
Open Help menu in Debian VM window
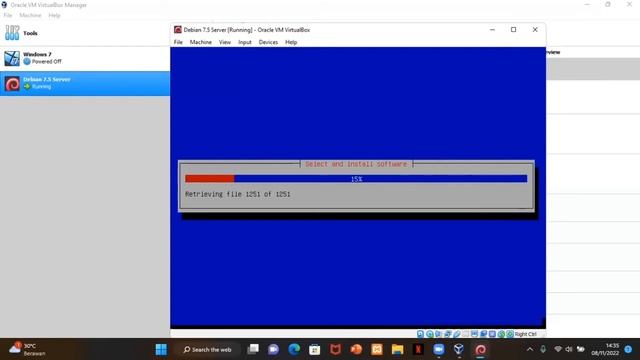pos(291,42)
